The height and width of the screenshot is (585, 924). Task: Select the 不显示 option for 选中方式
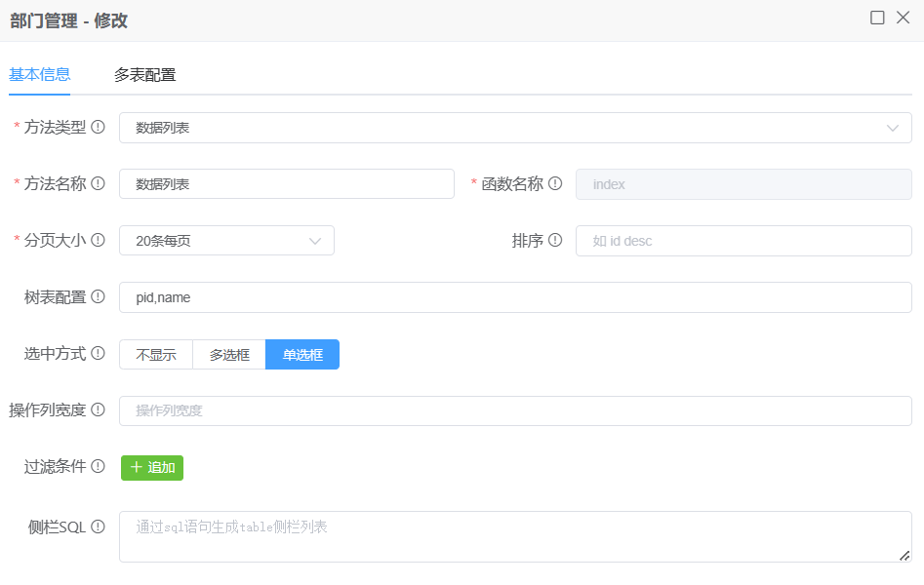coord(156,355)
